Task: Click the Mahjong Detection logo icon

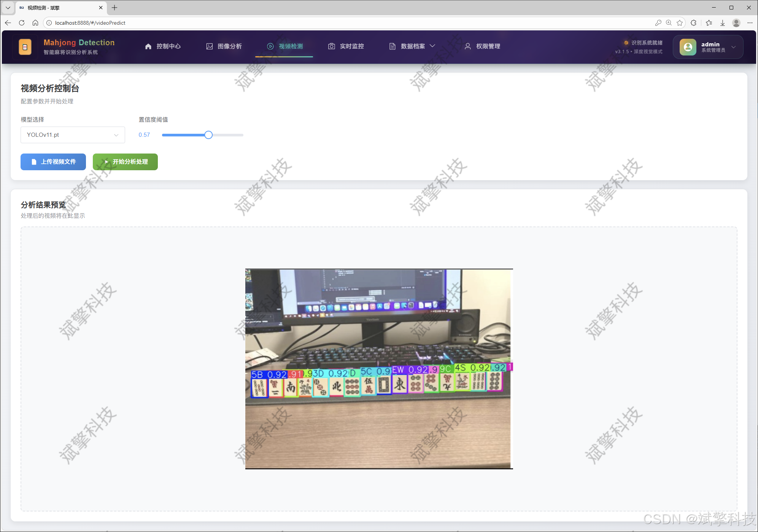Action: 25,47
